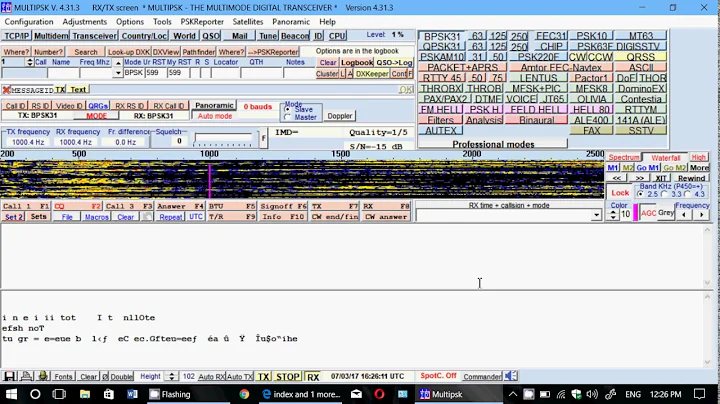This screenshot has width=720, height=404.
Task: Click waterfall next frequency right arrow
Action: (x=701, y=214)
